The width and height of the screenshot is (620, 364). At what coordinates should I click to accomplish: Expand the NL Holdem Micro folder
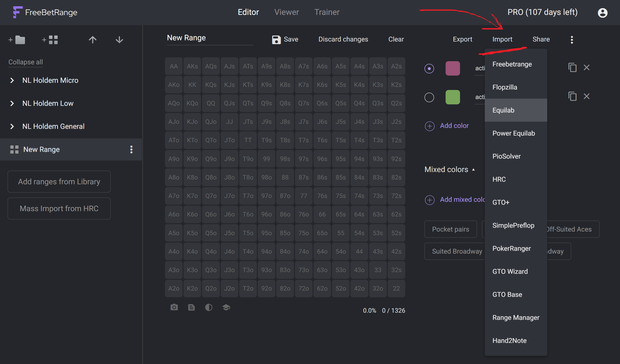point(12,80)
